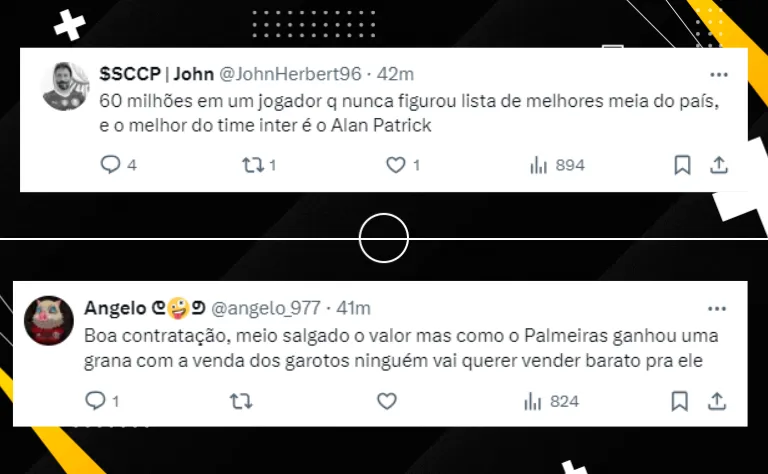
Task: Bookmark JohnHerbert96's tweet
Action: coord(682,165)
